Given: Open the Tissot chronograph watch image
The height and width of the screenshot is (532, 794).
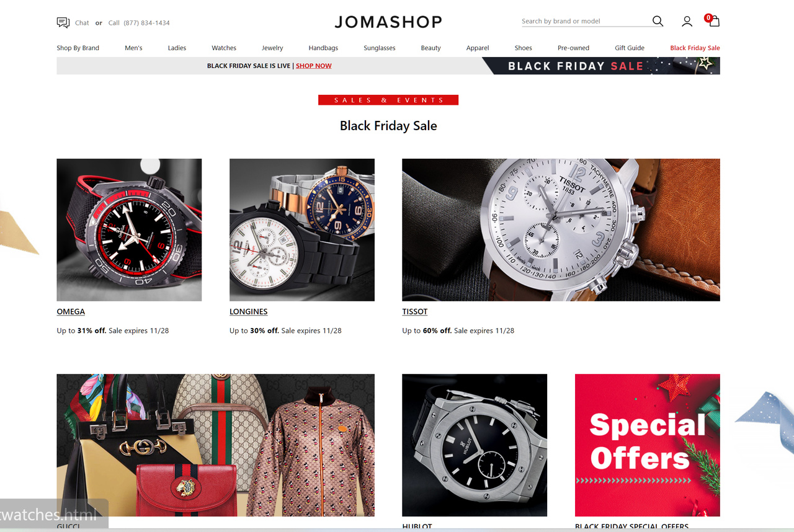Looking at the screenshot, I should click(x=561, y=230).
